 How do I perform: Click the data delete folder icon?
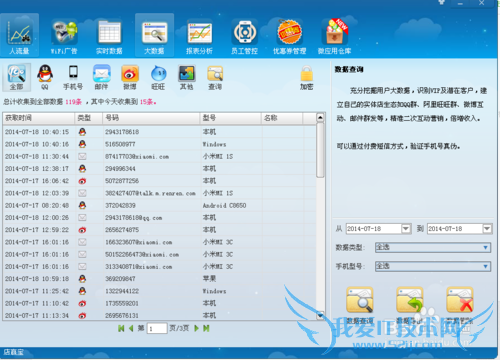(x=460, y=300)
